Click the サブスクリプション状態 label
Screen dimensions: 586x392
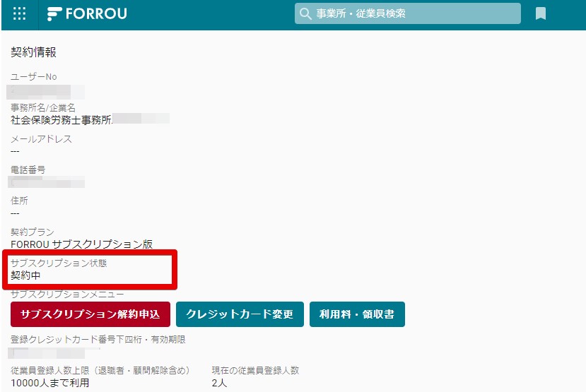click(x=59, y=263)
